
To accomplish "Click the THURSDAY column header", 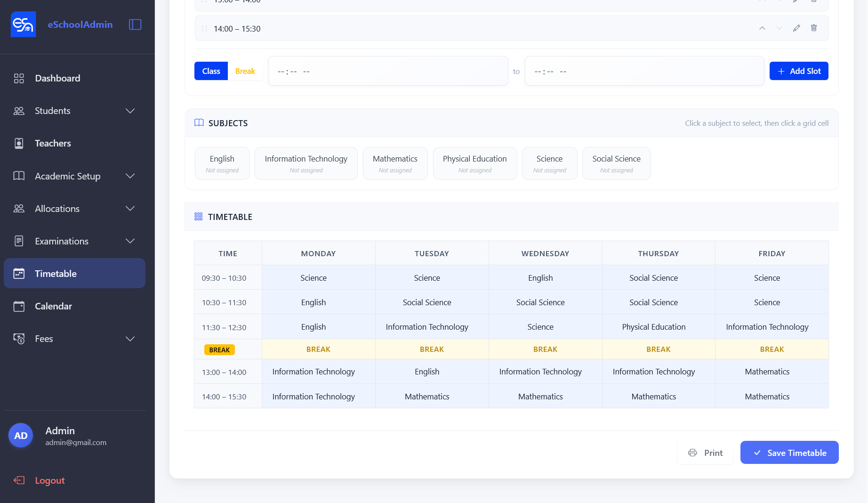I will pyautogui.click(x=659, y=253).
